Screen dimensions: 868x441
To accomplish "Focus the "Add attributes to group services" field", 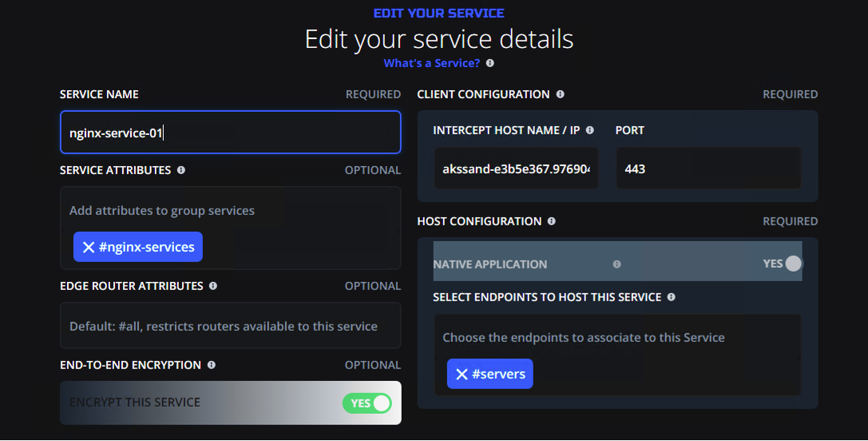I will [x=230, y=211].
